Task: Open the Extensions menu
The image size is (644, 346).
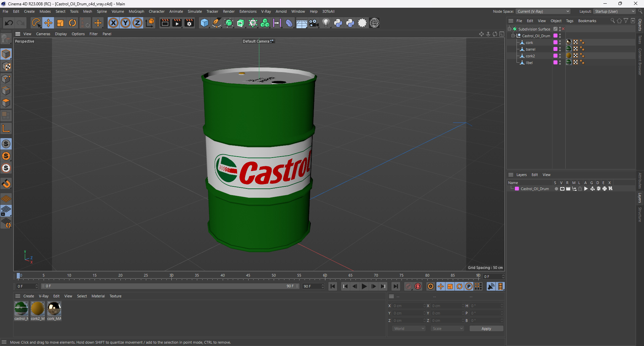Action: coord(248,11)
